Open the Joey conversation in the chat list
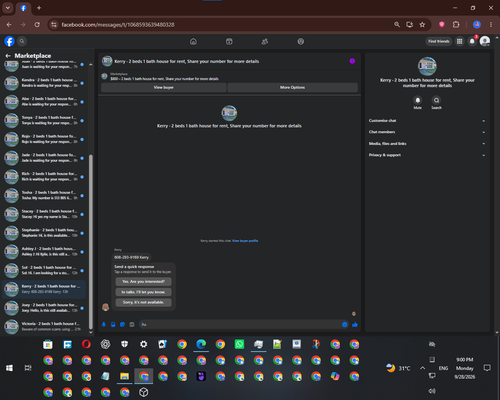The height and width of the screenshot is (400, 500). pyautogui.click(x=44, y=308)
